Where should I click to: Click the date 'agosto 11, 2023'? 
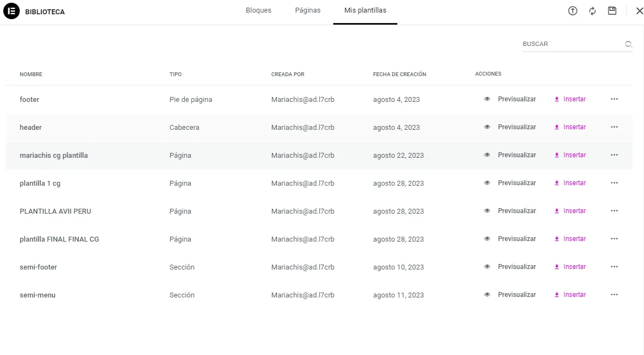pyautogui.click(x=398, y=295)
